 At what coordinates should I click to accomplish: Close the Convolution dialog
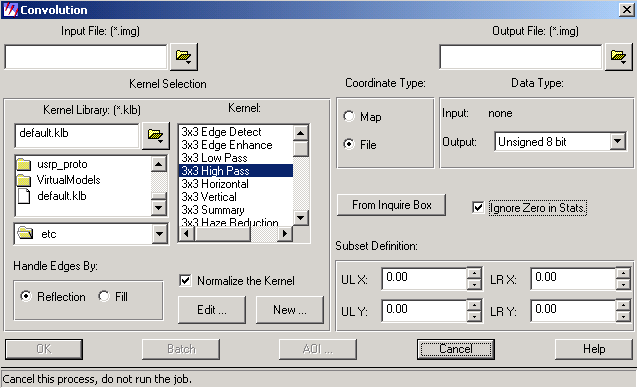(x=626, y=10)
